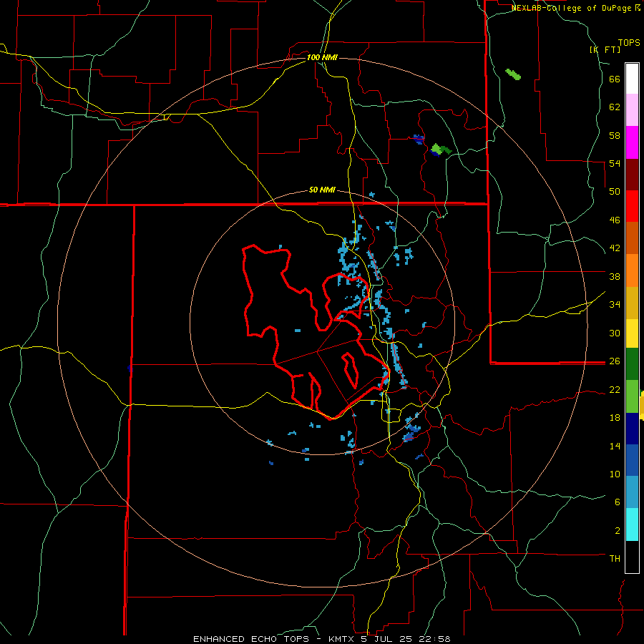Click the NEXLAB-College of DuPage label
Screen dimensions: 644x644
(x=572, y=8)
